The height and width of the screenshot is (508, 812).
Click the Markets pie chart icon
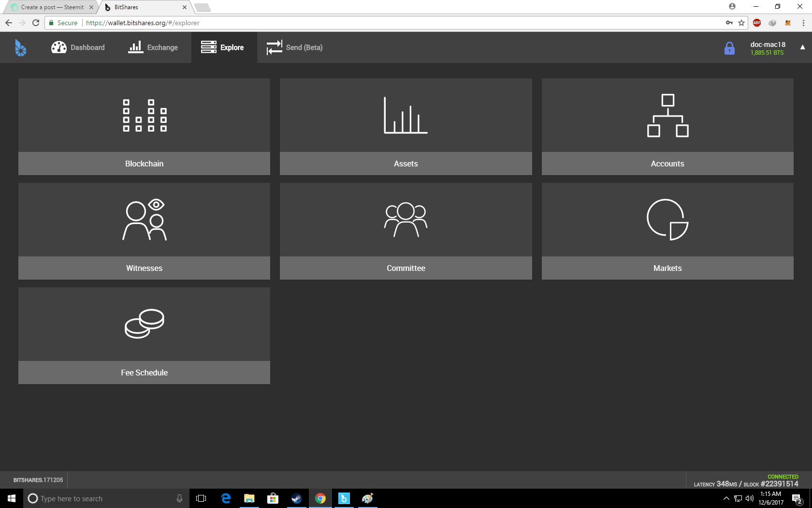tap(667, 220)
